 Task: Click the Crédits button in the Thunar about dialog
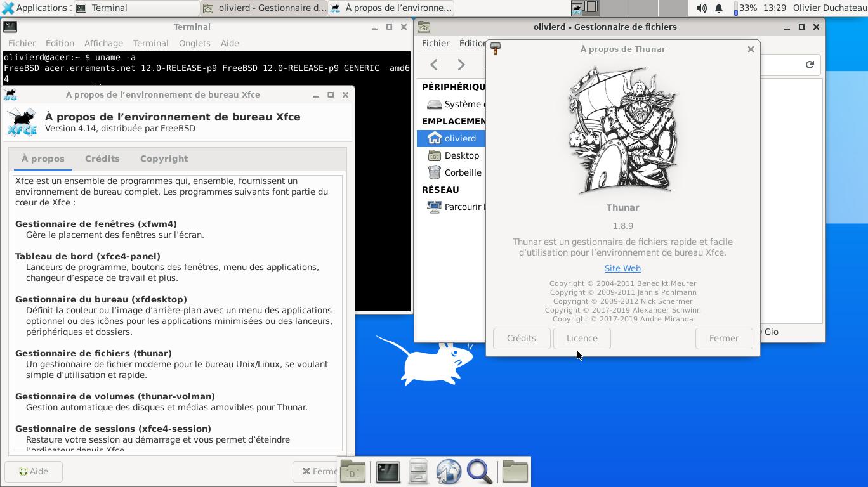(522, 338)
